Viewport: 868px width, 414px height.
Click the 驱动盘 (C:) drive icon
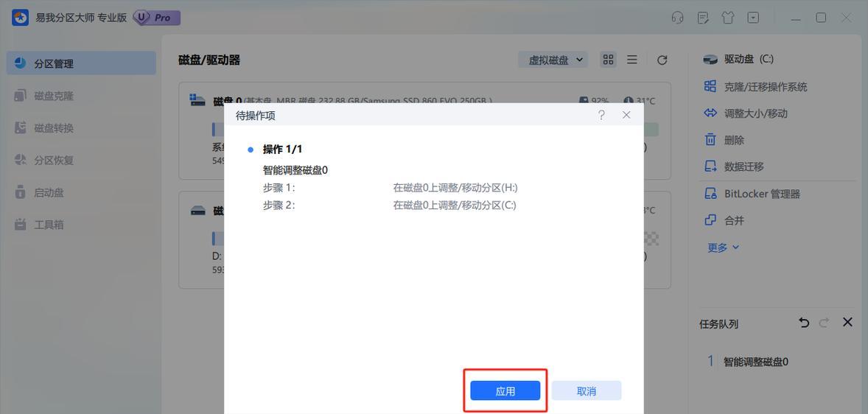click(710, 60)
